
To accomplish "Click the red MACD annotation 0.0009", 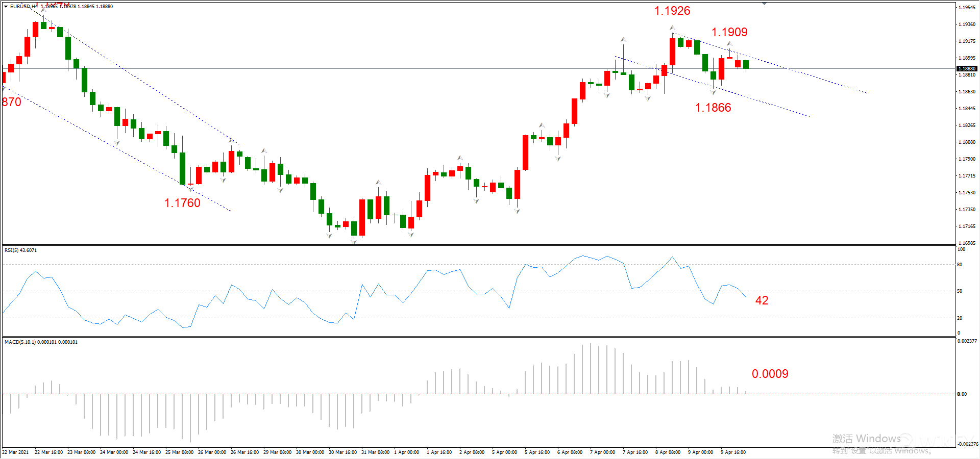I will pos(770,374).
